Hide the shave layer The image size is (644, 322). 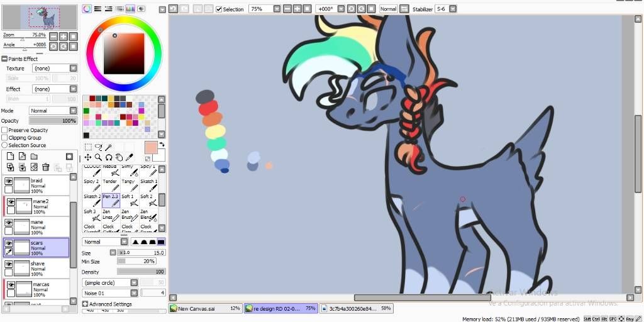pyautogui.click(x=8, y=264)
